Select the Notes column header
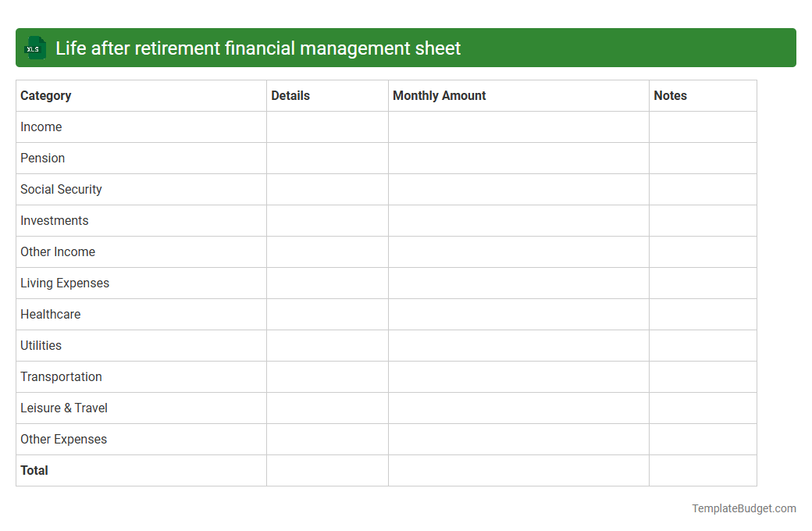The height and width of the screenshot is (531, 812). [x=670, y=95]
